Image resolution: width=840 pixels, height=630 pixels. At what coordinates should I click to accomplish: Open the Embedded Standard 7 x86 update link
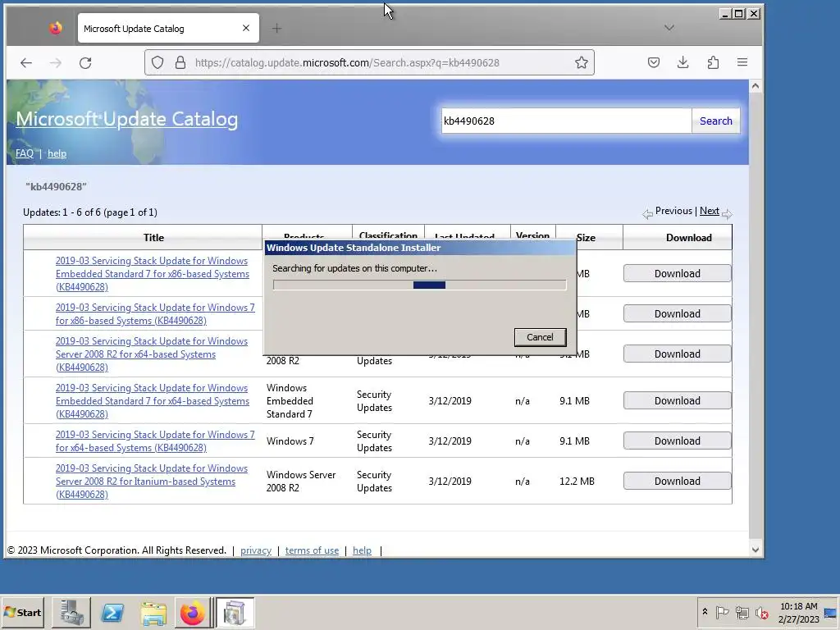point(152,274)
